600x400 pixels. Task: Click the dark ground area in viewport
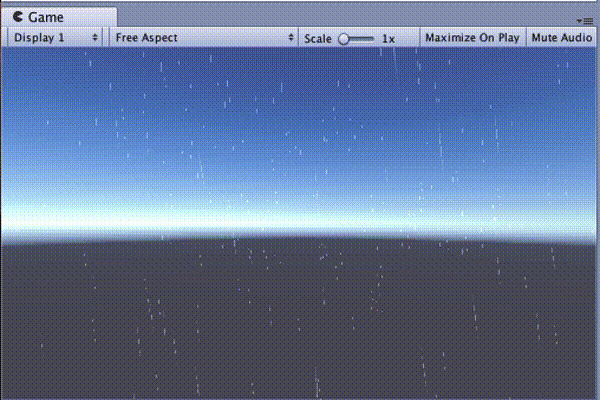click(300, 320)
